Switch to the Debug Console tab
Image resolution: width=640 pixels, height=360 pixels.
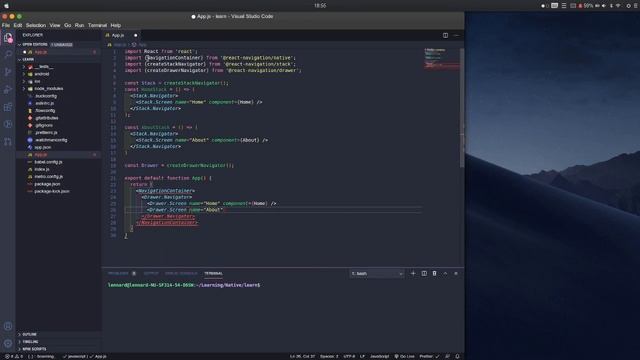pyautogui.click(x=181, y=273)
